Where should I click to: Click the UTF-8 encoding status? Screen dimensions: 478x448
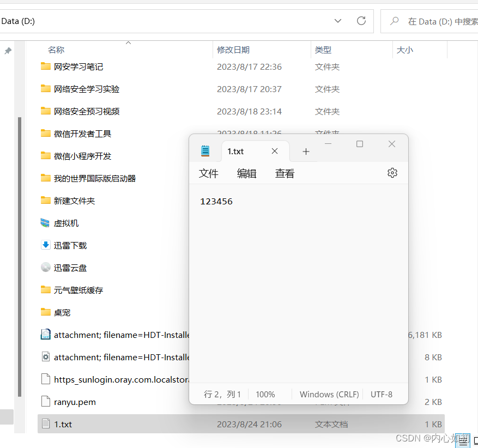coord(382,395)
